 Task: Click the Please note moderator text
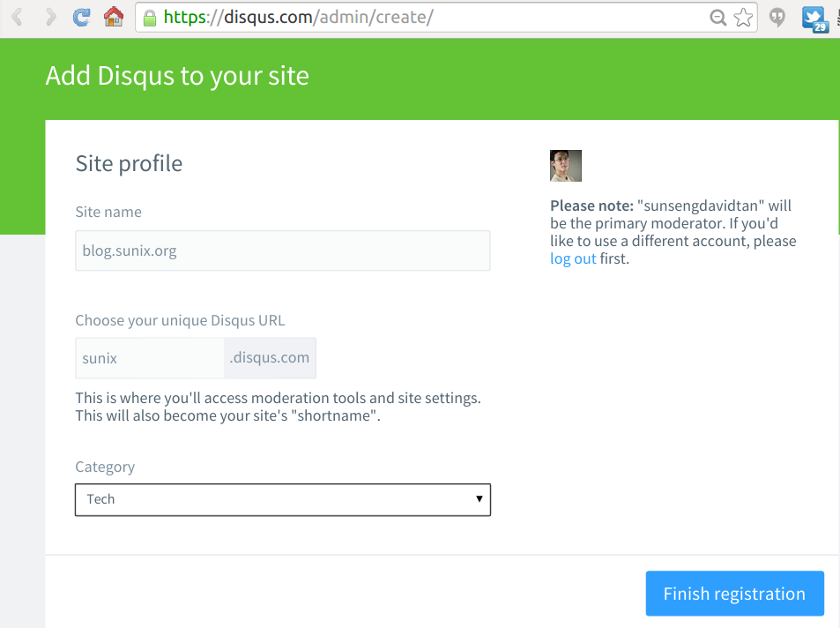point(673,232)
